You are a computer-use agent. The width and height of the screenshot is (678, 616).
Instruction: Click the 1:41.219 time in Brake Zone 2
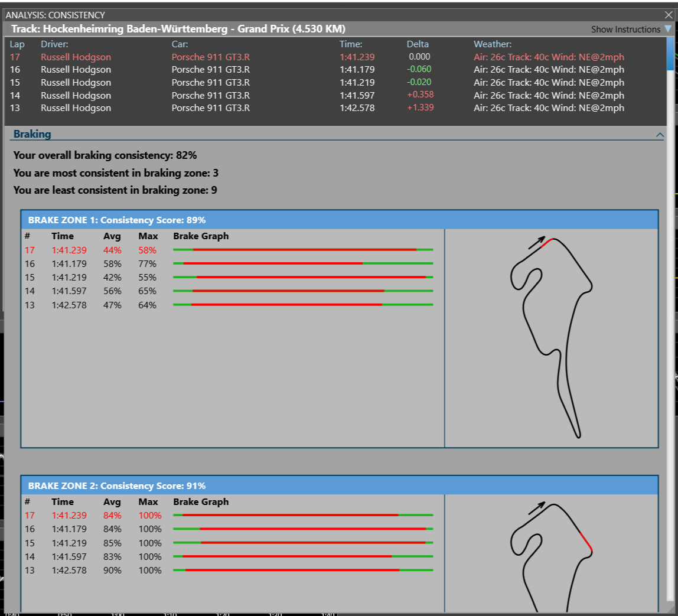point(69,543)
